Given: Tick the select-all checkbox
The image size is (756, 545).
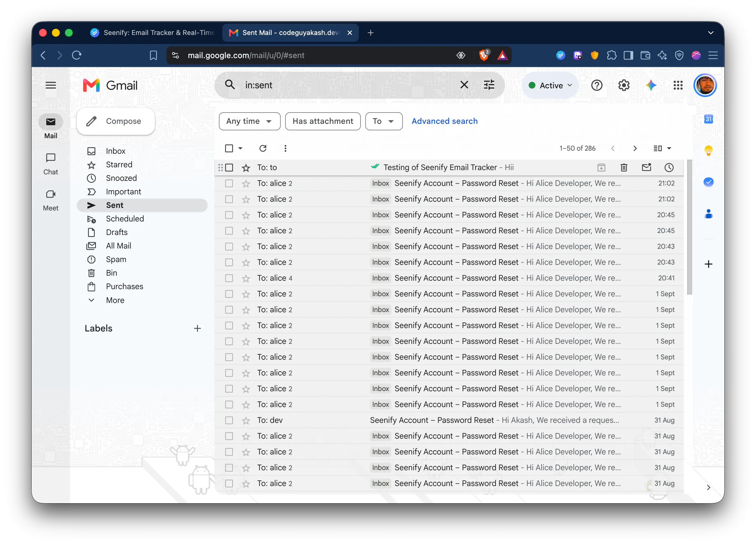Looking at the screenshot, I should [x=229, y=148].
